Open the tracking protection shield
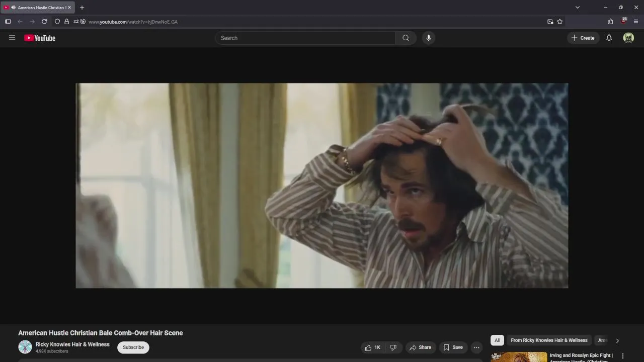Screen dimensions: 644x362 (57, 22)
